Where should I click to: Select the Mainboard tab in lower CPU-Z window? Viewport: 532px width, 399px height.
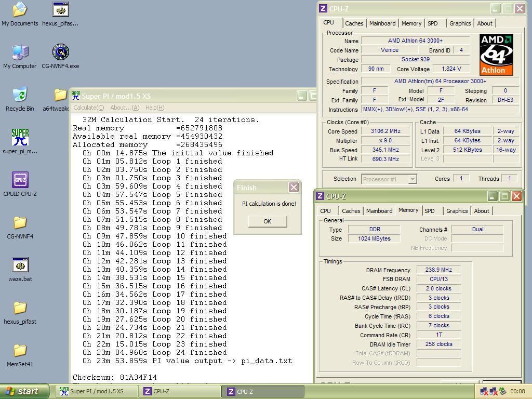379,211
